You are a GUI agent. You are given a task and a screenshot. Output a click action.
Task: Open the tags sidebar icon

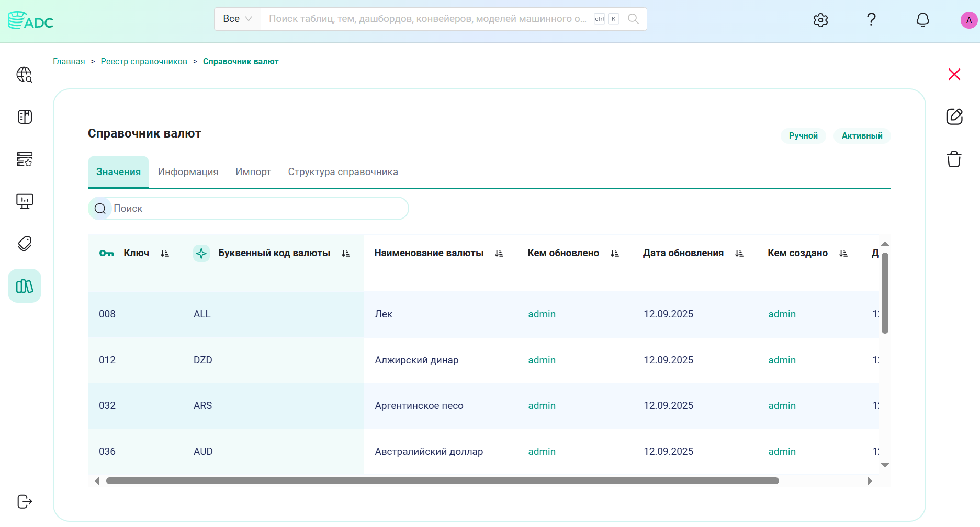tap(25, 243)
